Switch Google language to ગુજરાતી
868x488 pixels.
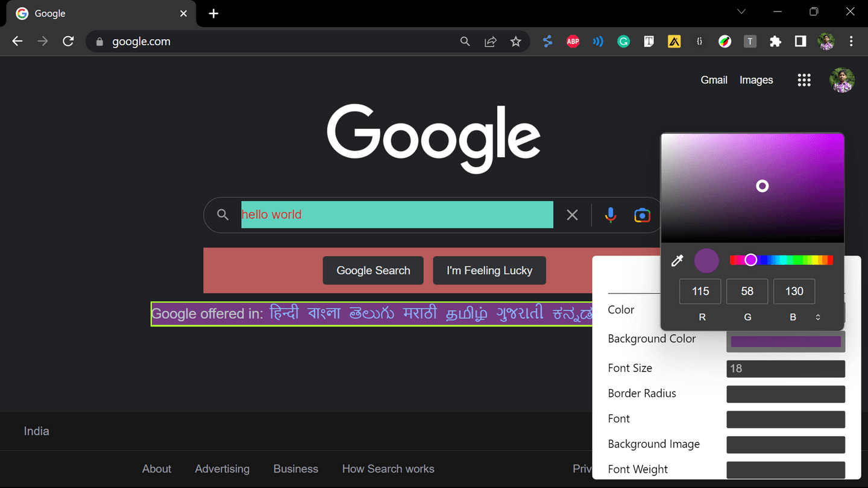tap(520, 314)
